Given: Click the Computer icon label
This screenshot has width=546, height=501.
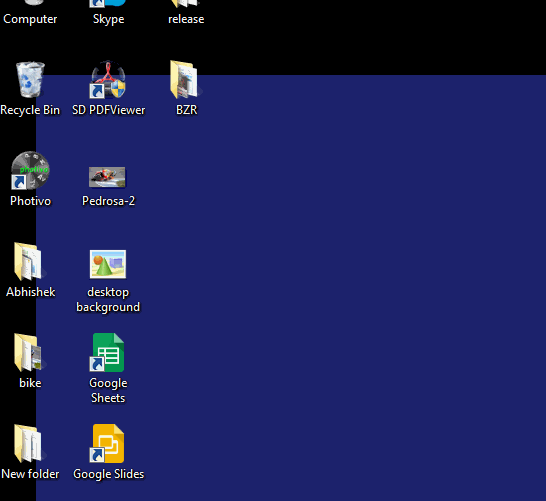Looking at the screenshot, I should [x=30, y=19].
